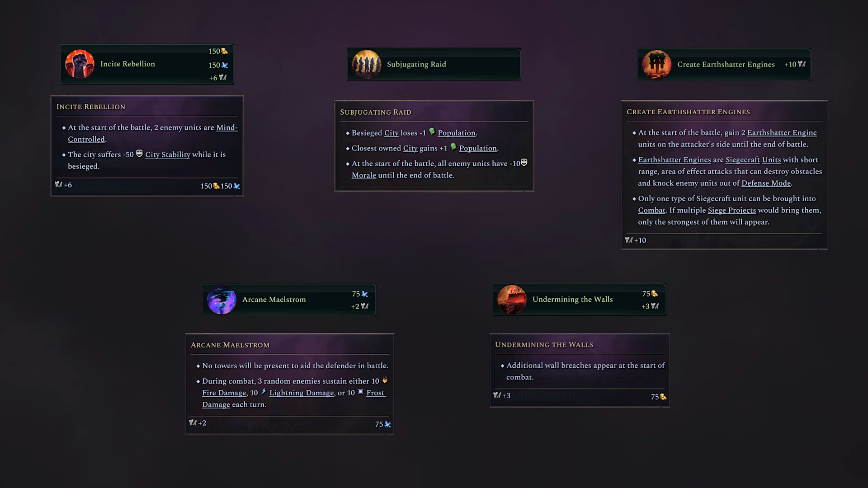Image resolution: width=868 pixels, height=488 pixels.
Task: Choose the Arcane Maelstrom project button
Action: click(289, 300)
